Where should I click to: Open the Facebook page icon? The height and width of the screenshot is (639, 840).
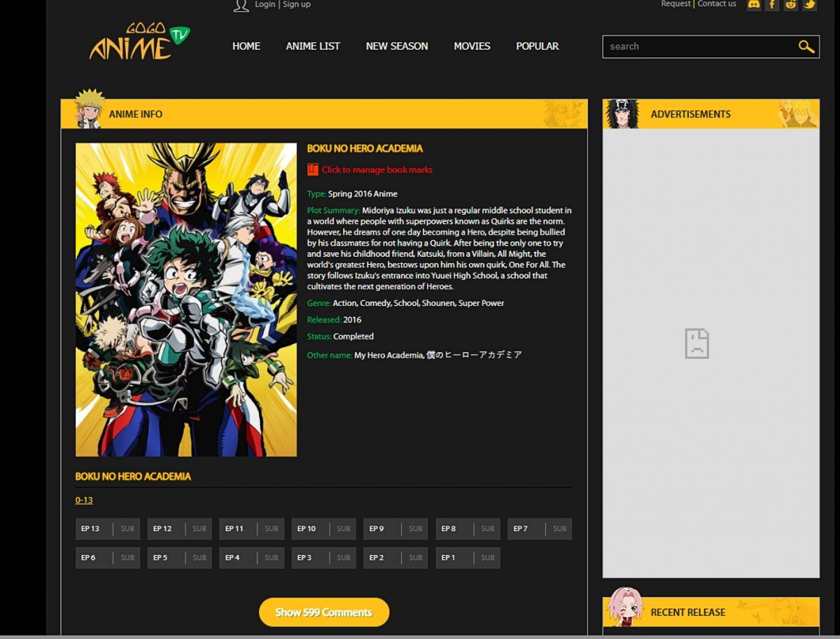[x=772, y=4]
